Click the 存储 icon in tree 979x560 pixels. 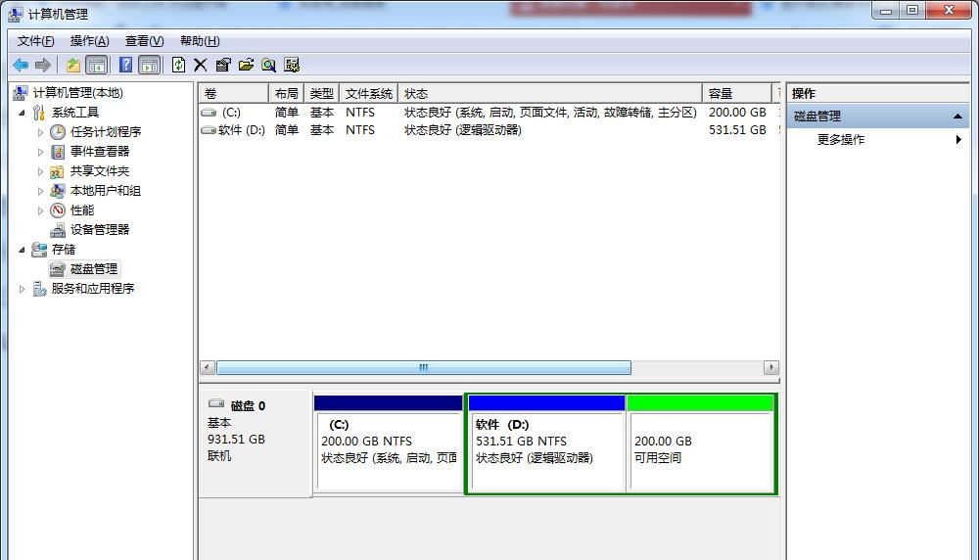(x=39, y=250)
